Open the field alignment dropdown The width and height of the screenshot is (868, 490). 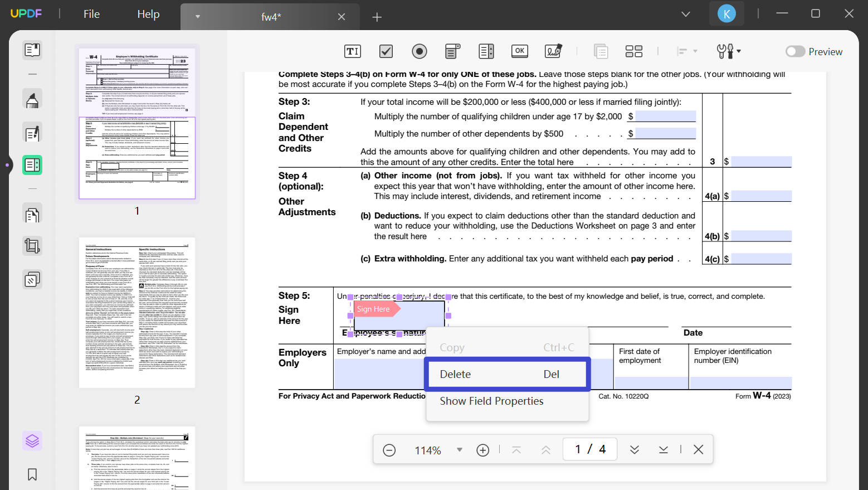click(x=687, y=51)
